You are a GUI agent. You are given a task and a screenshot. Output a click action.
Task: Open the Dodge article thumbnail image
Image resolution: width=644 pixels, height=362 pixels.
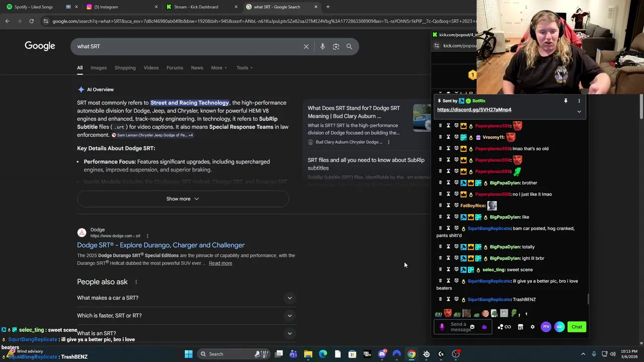(422, 118)
